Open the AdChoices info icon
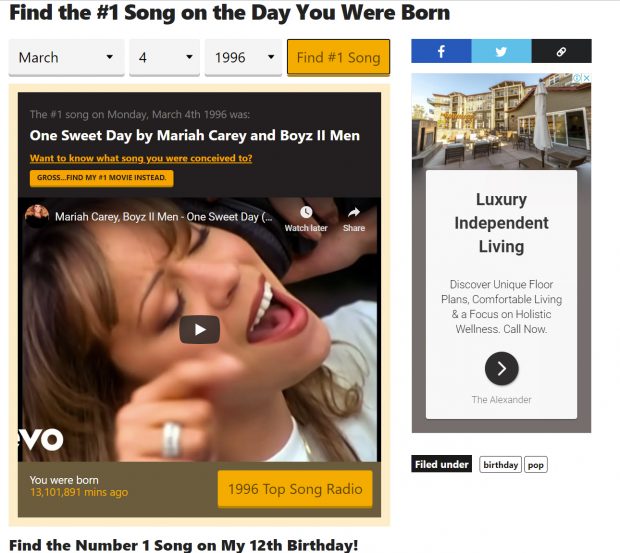The height and width of the screenshot is (553, 620). (x=578, y=78)
